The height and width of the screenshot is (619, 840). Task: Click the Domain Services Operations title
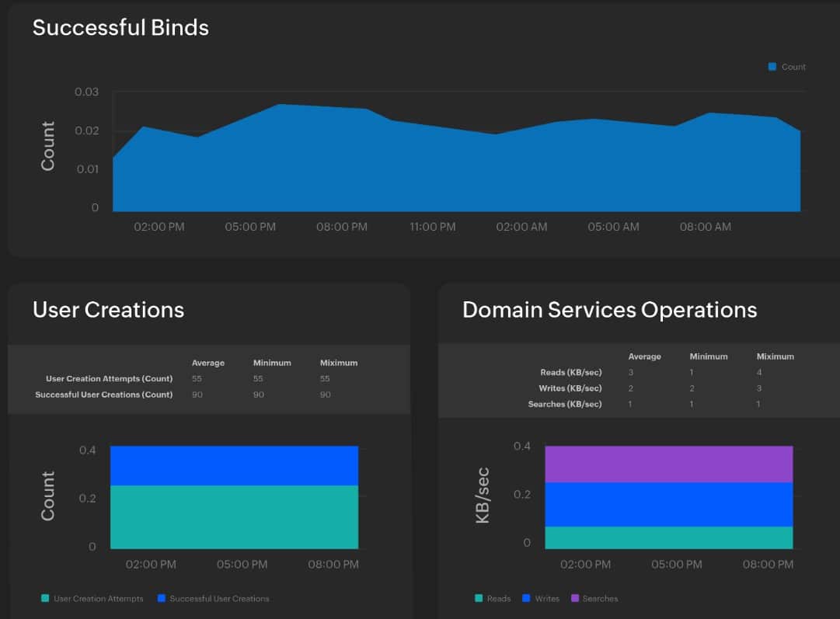[x=610, y=310]
